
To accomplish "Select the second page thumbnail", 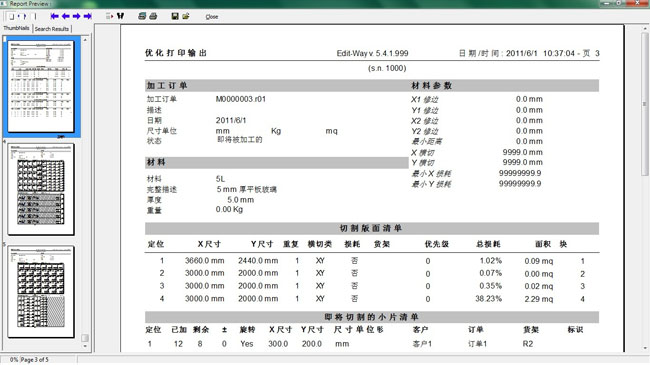I will pyautogui.click(x=41, y=189).
